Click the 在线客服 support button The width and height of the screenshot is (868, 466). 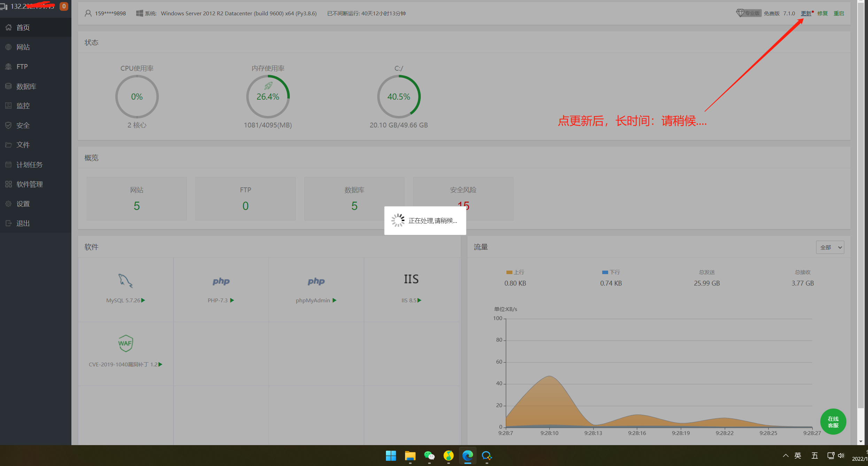click(833, 422)
